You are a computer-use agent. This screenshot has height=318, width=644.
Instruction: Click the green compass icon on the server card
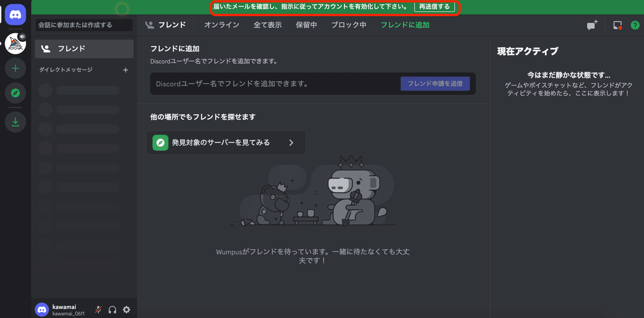[160, 143]
